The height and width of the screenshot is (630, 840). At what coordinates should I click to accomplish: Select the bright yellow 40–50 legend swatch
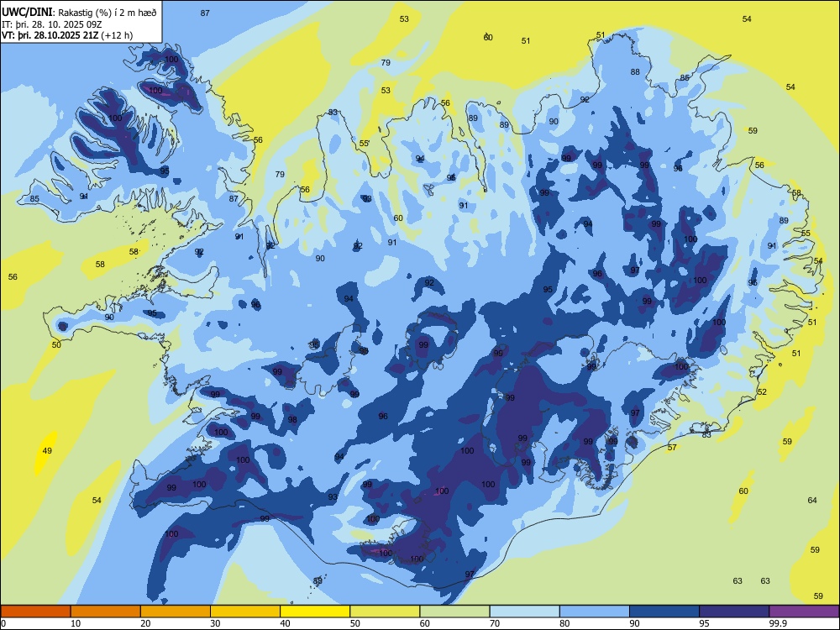tap(315, 612)
